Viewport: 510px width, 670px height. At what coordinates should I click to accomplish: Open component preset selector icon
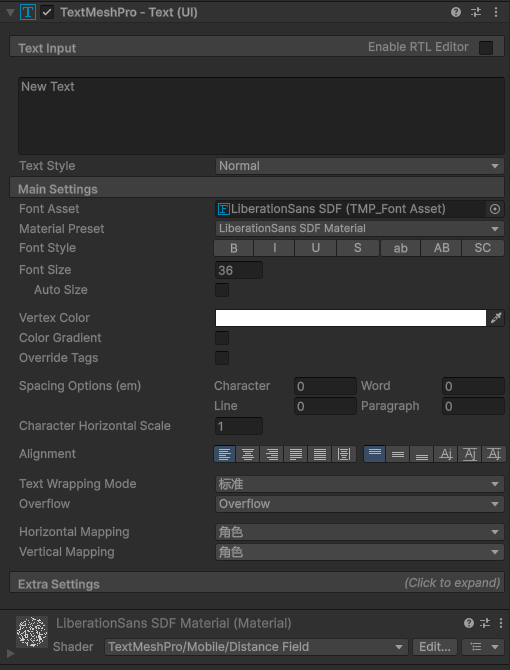[476, 12]
